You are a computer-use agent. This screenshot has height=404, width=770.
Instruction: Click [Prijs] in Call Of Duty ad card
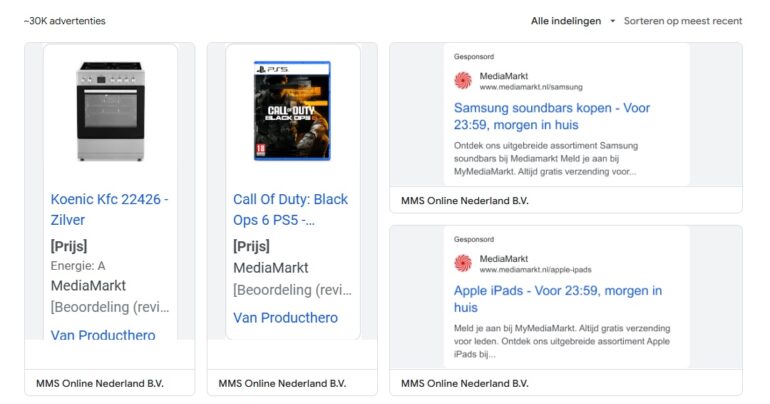[x=251, y=246]
